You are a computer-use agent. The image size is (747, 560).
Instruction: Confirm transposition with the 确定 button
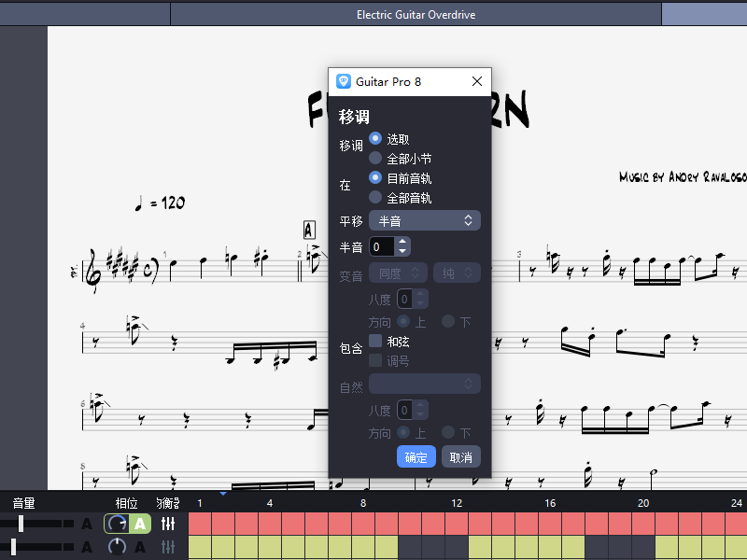tap(416, 456)
